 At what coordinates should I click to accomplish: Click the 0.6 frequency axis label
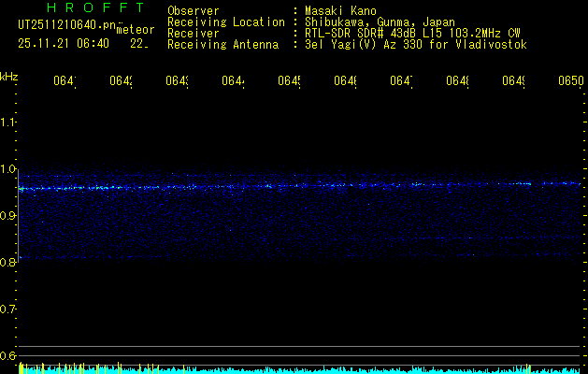pos(8,356)
